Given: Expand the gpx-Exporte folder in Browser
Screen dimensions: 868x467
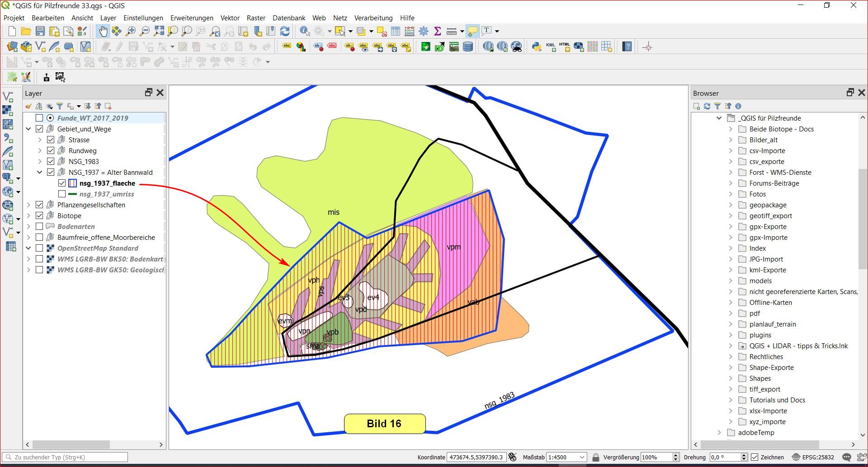Looking at the screenshot, I should [731, 226].
